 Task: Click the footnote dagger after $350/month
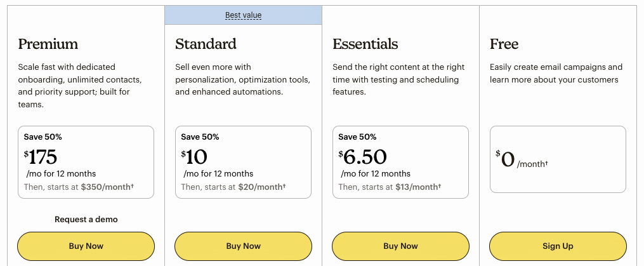[x=133, y=187]
